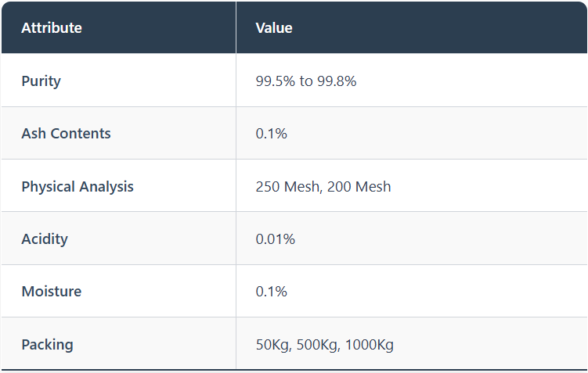This screenshot has width=588, height=373.
Task: Select the Ash Contents label
Action: 66,134
